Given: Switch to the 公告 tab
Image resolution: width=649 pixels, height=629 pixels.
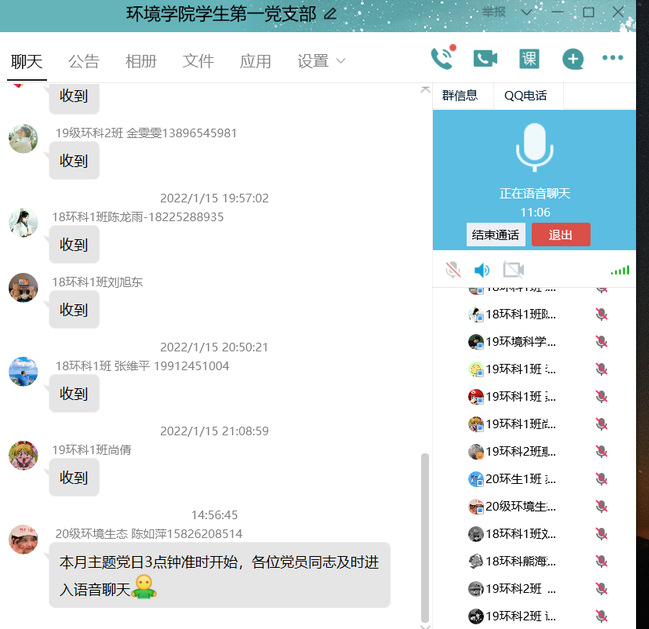Looking at the screenshot, I should [84, 61].
